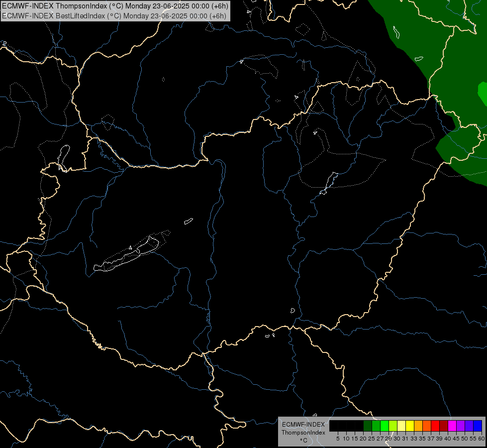Click the amber 33-35 legend swatch
Image resolution: width=487 pixels, height=448 pixels.
coord(418,426)
